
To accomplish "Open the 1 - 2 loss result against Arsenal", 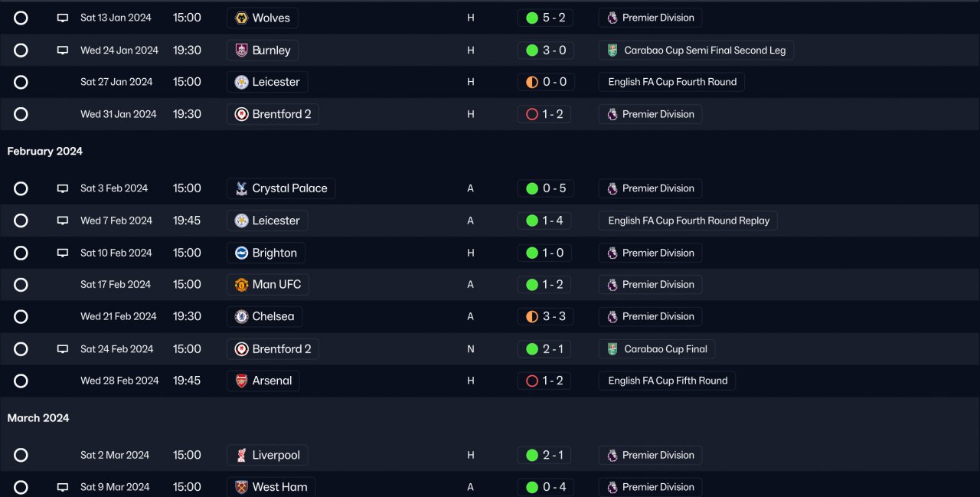I will 554,381.
